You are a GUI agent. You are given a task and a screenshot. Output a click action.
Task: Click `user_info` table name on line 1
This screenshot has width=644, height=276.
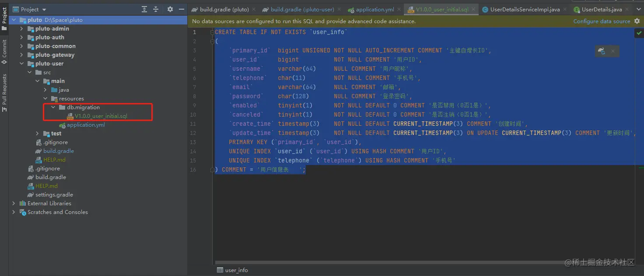coord(329,32)
